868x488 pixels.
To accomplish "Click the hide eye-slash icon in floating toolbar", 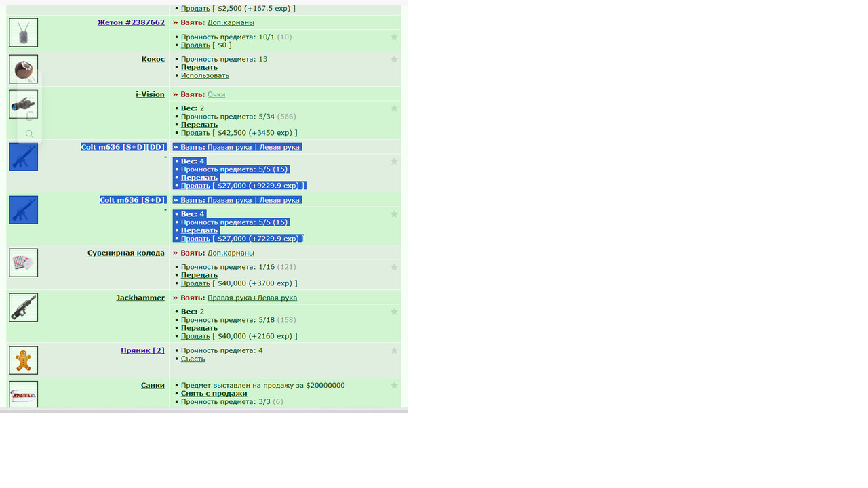I will point(29,79).
